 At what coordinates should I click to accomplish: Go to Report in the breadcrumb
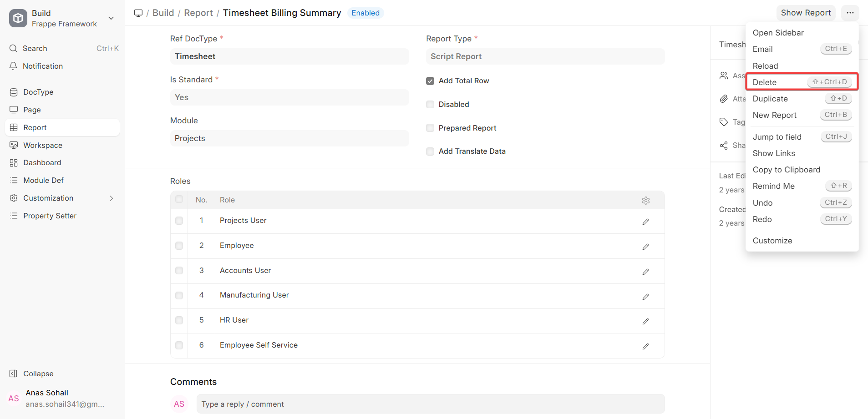click(198, 13)
